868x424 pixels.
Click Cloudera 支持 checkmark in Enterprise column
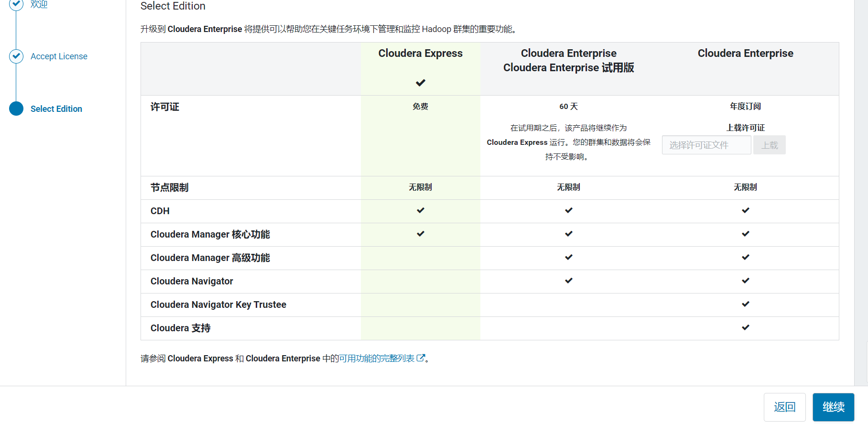pos(746,327)
